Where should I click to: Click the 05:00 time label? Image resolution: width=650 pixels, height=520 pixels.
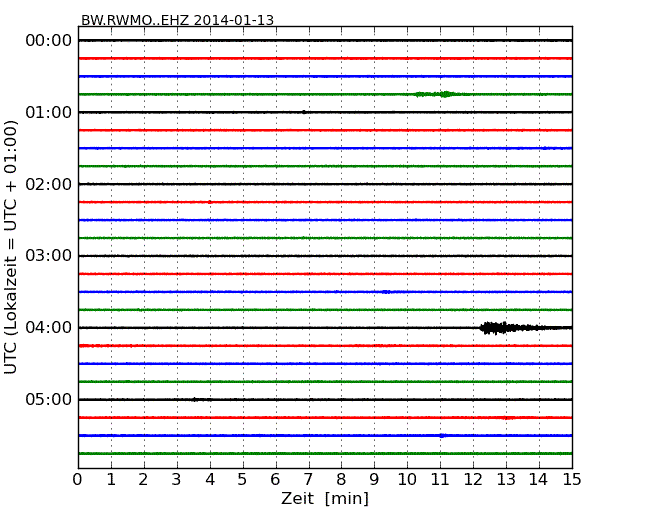pyautogui.click(x=49, y=399)
